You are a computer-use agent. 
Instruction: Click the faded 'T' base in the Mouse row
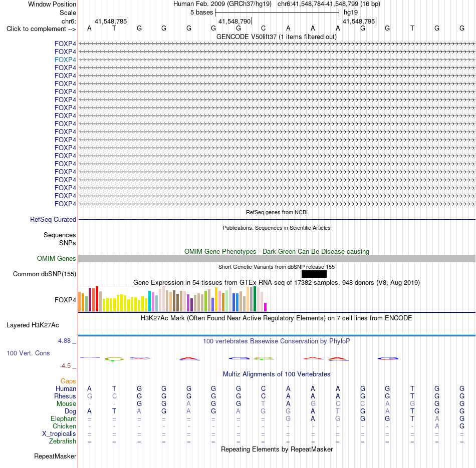[x=263, y=404]
